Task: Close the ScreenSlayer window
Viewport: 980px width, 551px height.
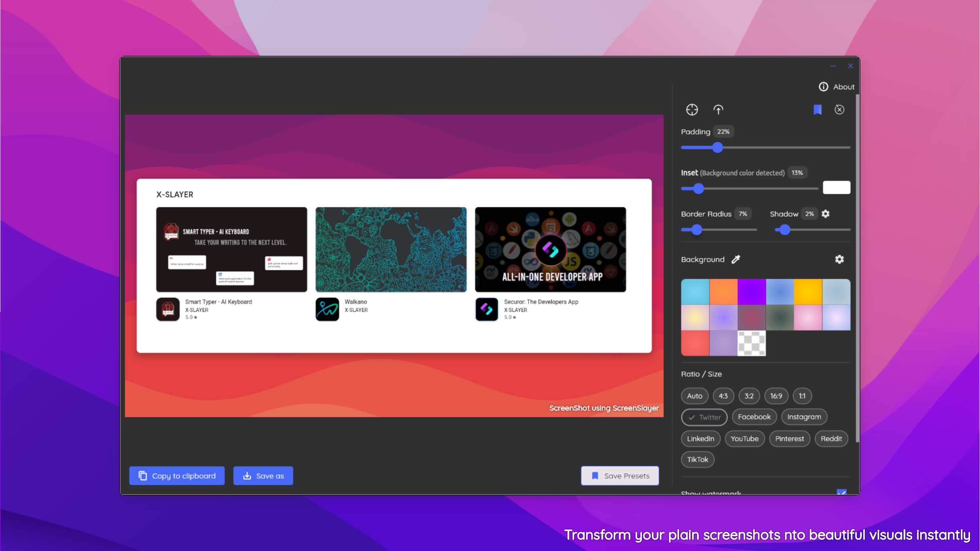Action: [850, 66]
